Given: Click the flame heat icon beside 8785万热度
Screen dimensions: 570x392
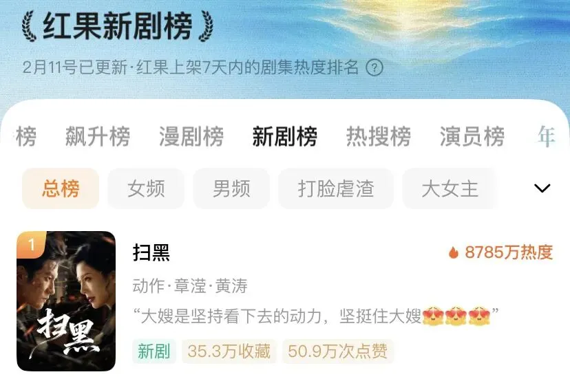Looking at the screenshot, I should click(x=453, y=252).
